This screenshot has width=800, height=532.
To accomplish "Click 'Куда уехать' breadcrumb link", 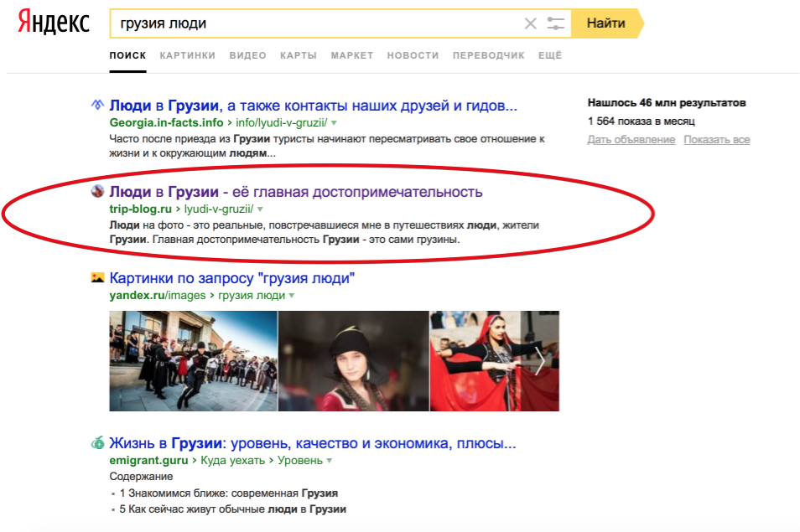I will click(x=232, y=461).
